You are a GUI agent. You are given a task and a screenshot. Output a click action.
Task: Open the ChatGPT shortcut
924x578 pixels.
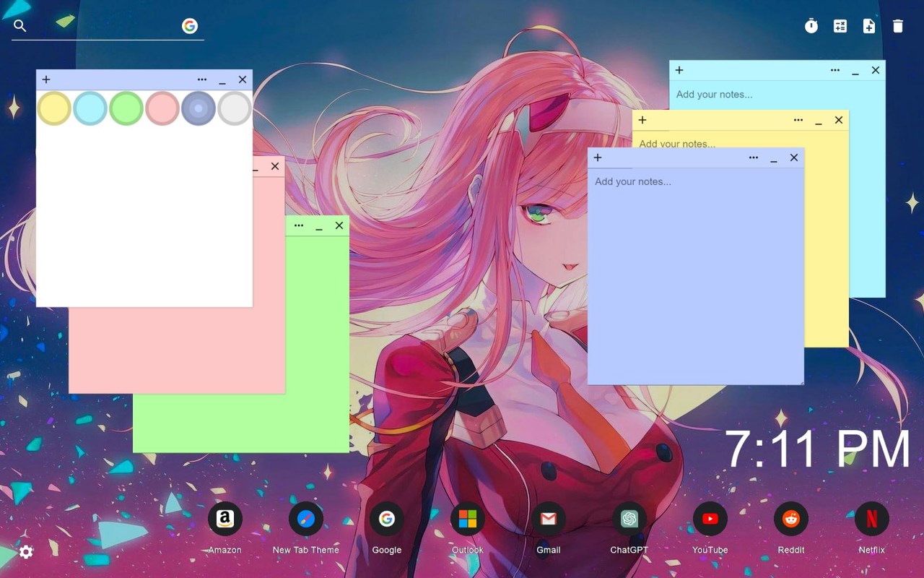629,519
